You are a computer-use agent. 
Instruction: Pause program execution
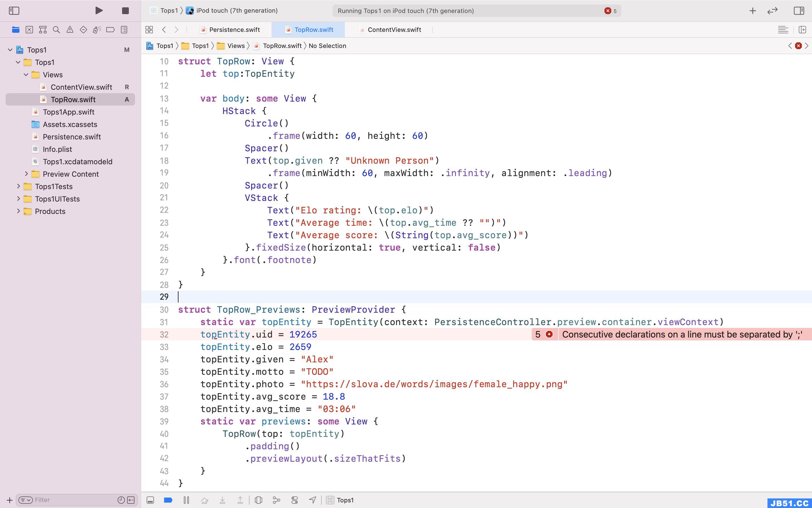click(x=186, y=500)
